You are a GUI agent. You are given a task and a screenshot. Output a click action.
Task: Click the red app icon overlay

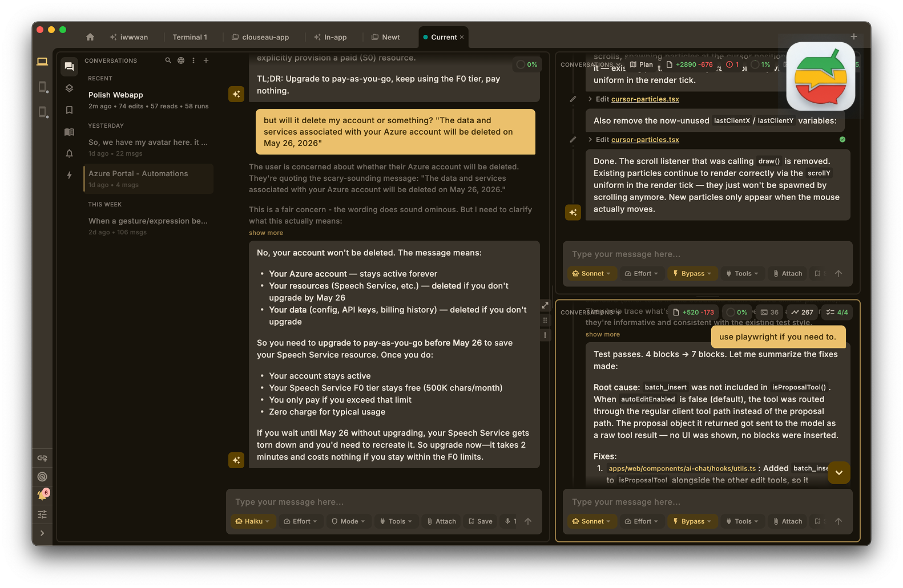(821, 76)
